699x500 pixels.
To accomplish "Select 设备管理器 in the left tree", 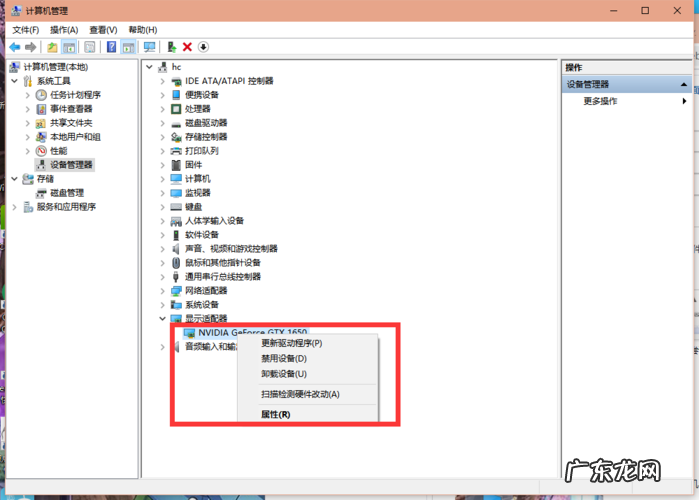I will 71,165.
